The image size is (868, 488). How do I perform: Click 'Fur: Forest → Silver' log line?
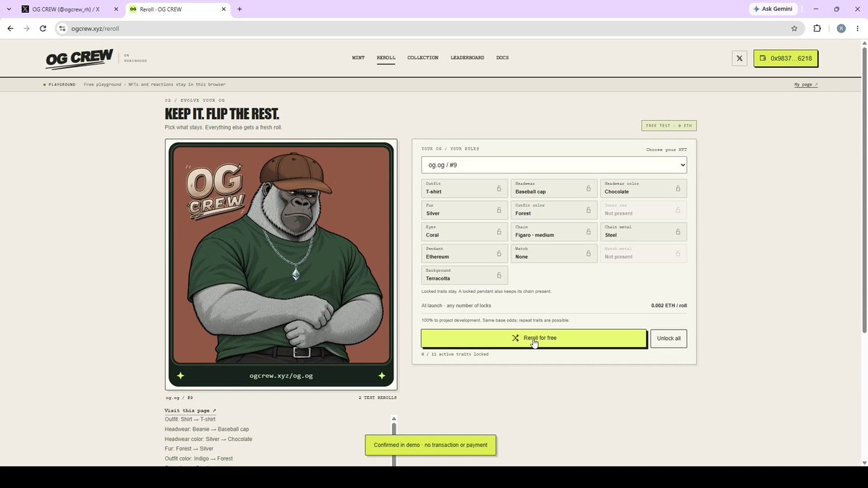tap(189, 449)
